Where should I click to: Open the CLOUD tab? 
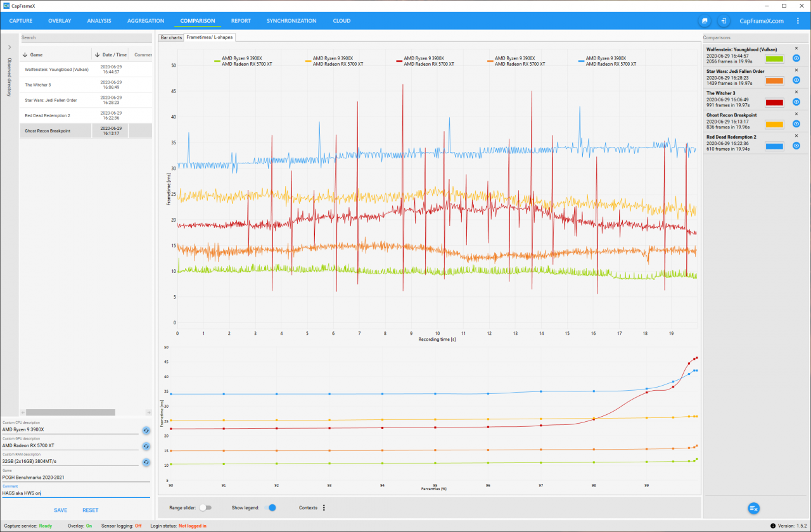[x=342, y=21]
